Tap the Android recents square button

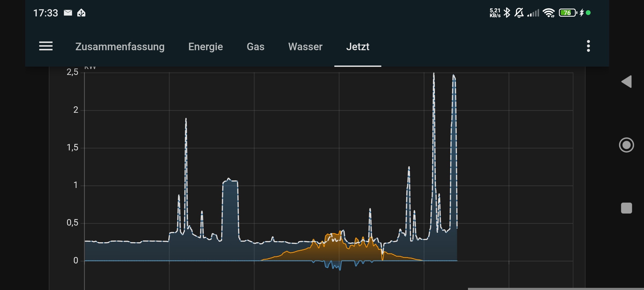[x=627, y=208]
